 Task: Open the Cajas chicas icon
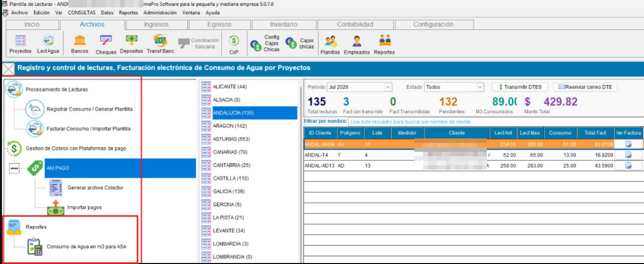pyautogui.click(x=300, y=44)
